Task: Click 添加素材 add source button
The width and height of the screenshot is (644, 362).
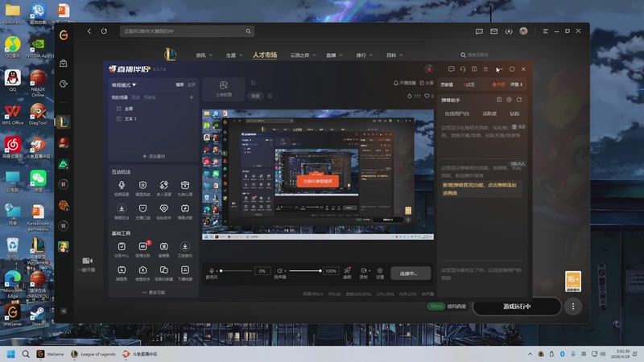Action: click(x=154, y=156)
